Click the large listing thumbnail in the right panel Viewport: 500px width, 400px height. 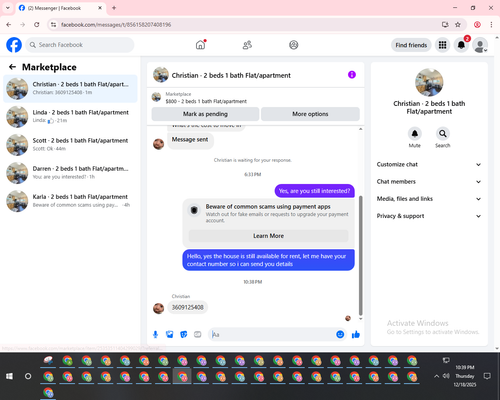[x=429, y=82]
